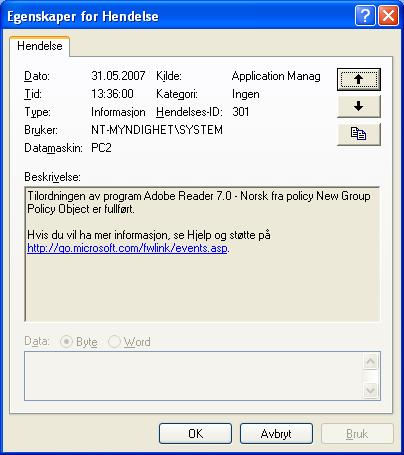Click the Beskrivelse label
The height and width of the screenshot is (455, 404).
[52, 177]
